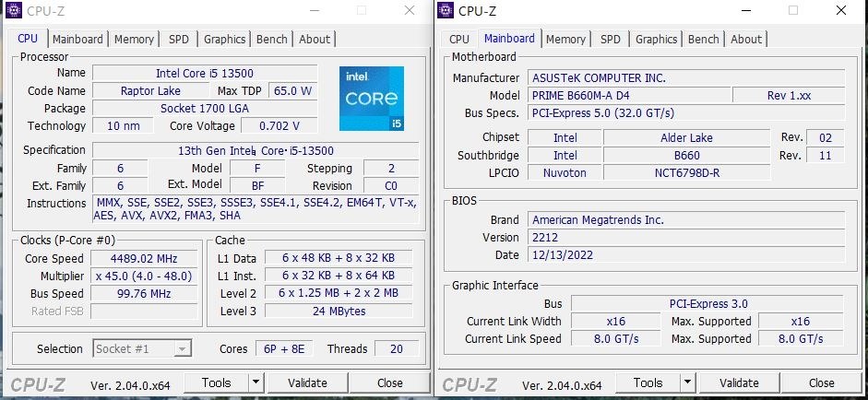Click Close button in the right window
Viewport: 868px width, 400px height.
click(822, 382)
